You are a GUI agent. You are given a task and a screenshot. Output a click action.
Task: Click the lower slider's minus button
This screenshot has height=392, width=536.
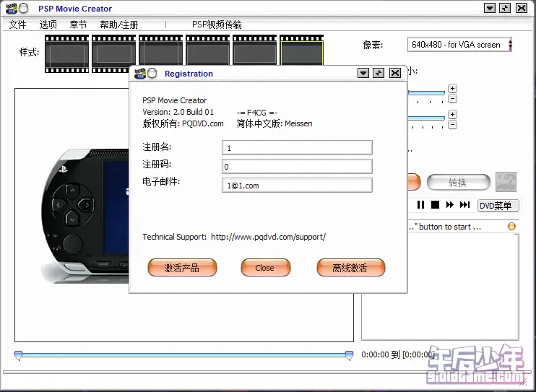point(452,124)
